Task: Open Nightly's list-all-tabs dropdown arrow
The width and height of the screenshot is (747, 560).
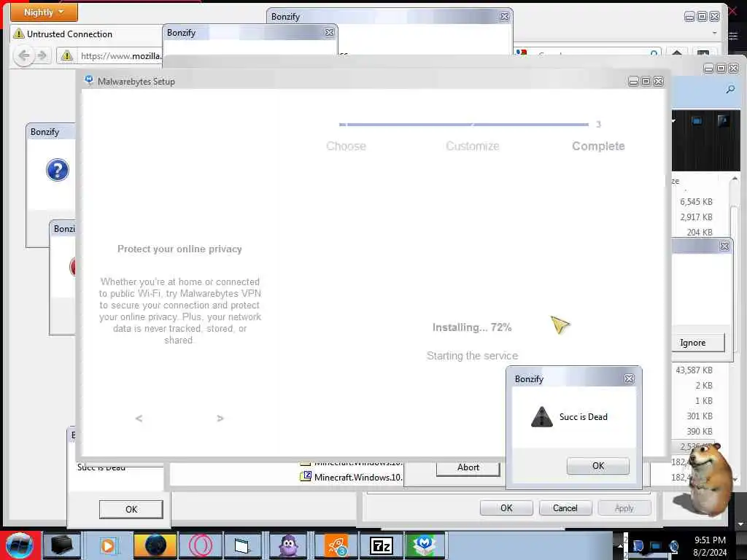Action: tap(714, 33)
